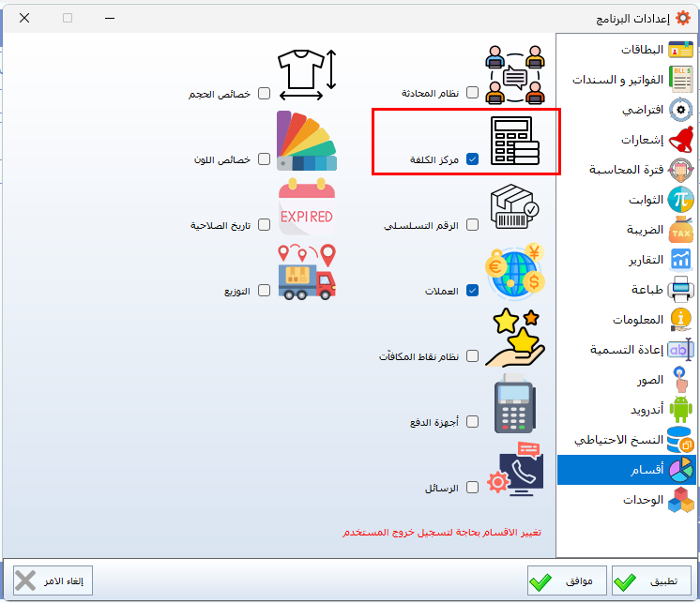
Task: Click the payment terminal device icon
Action: coord(515,405)
